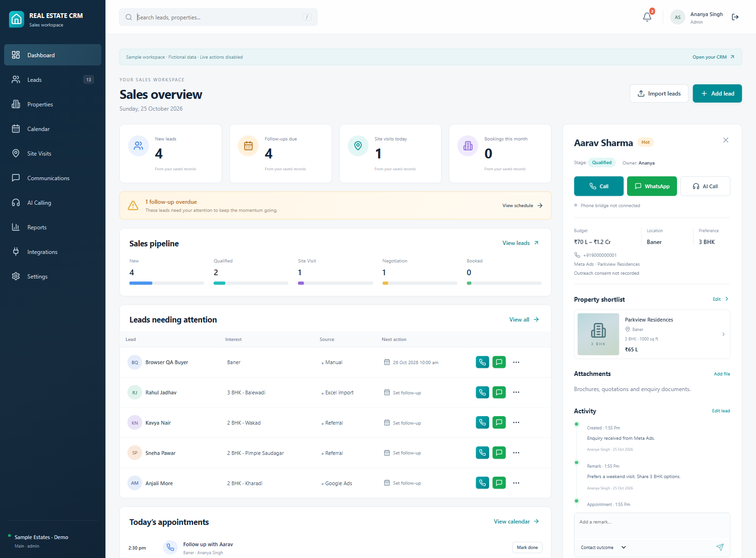The width and height of the screenshot is (756, 558).
Task: Click the Add lead button
Action: pos(717,94)
